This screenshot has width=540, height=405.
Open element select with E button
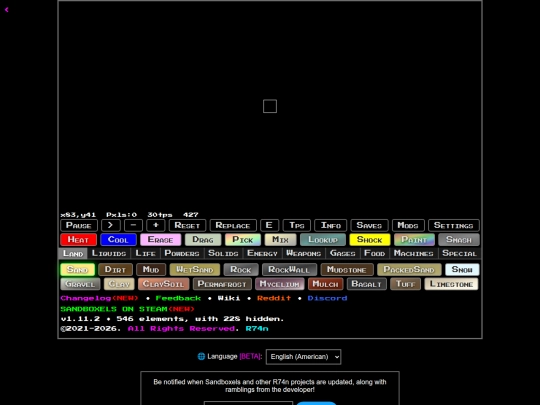(x=269, y=225)
